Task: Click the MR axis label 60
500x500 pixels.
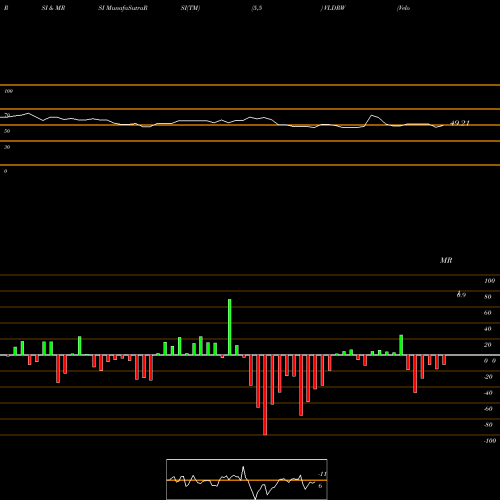Action: pos(488,313)
